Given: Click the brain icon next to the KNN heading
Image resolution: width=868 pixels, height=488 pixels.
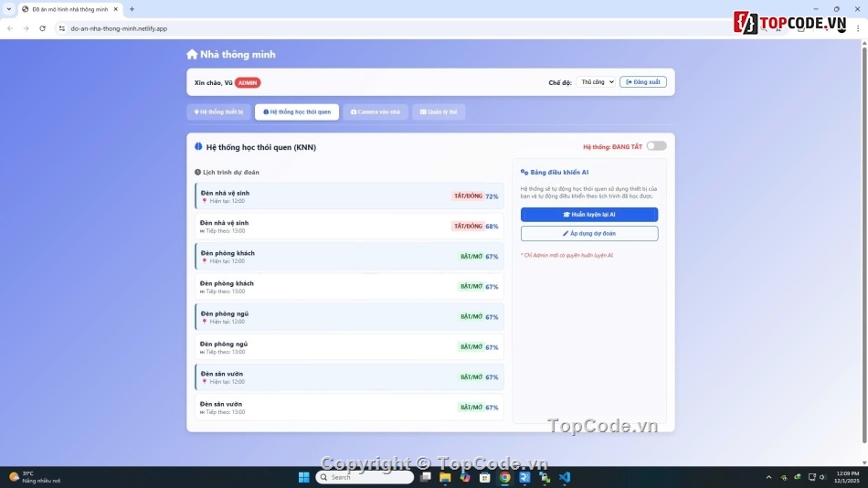Looking at the screenshot, I should (198, 146).
